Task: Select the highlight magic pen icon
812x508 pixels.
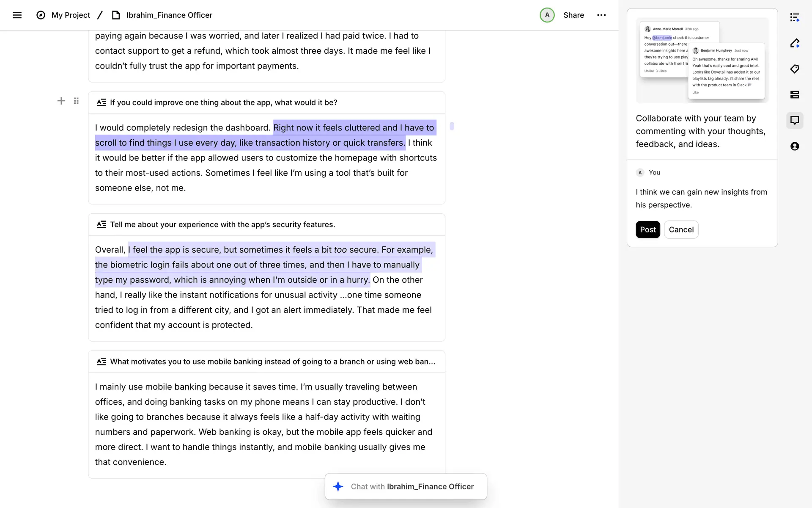Action: 795,43
